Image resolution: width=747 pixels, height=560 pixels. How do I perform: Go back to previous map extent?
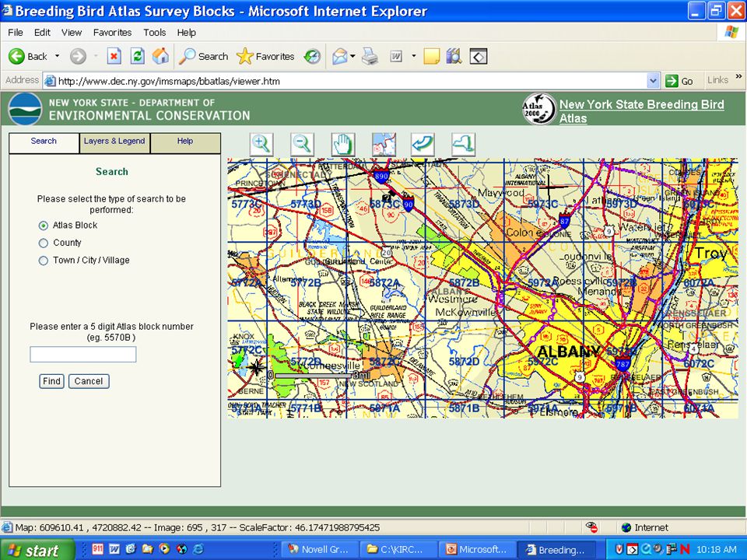tap(423, 145)
